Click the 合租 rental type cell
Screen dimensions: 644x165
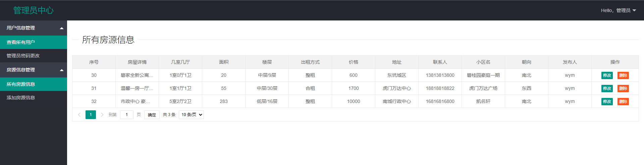310,88
